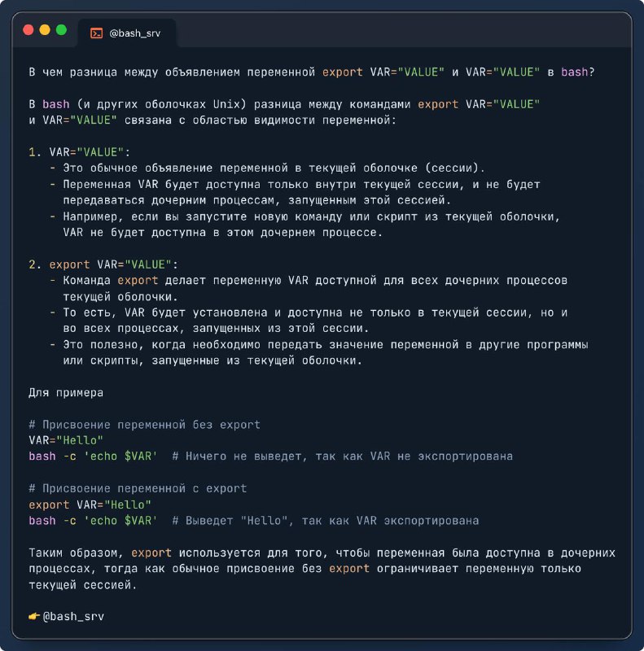This screenshot has height=651, width=644.
Task: Click list number 1 before VAR="VALUE"
Action: coord(35,152)
